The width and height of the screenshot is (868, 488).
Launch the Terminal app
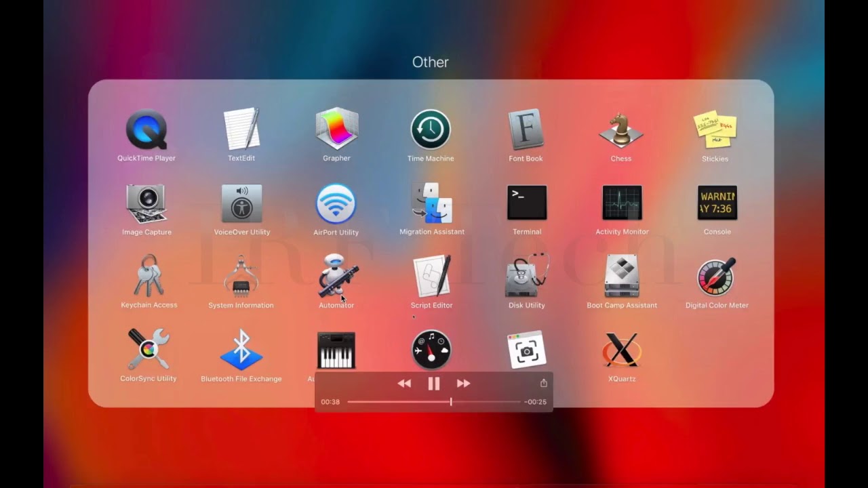[x=527, y=203]
